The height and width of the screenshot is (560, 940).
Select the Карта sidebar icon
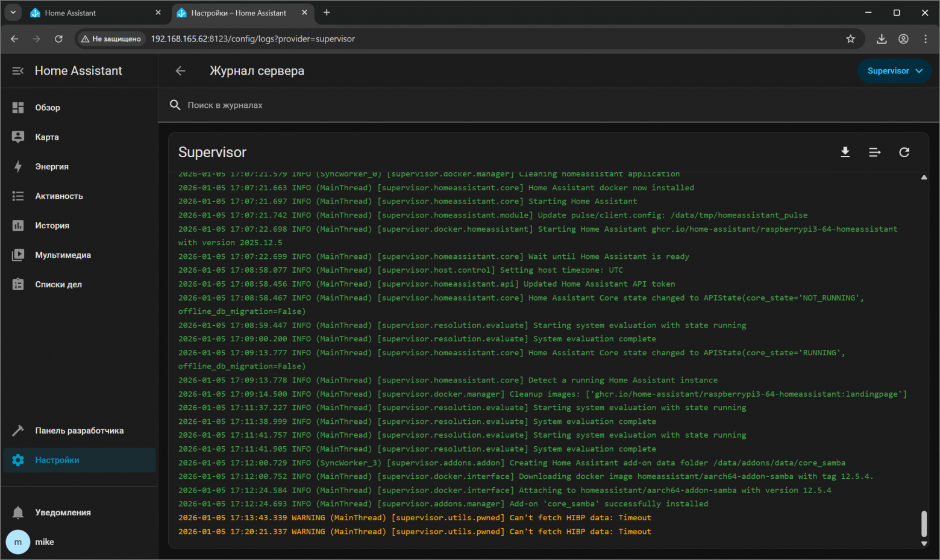(19, 137)
